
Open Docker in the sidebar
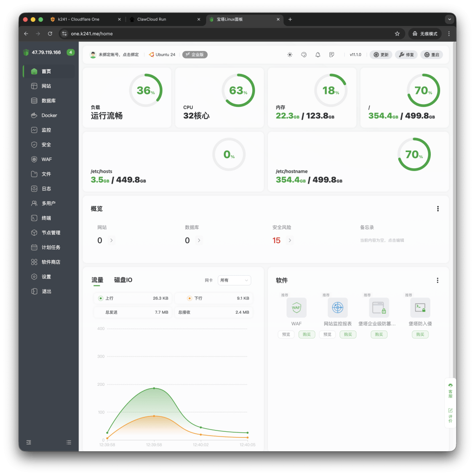(x=49, y=115)
